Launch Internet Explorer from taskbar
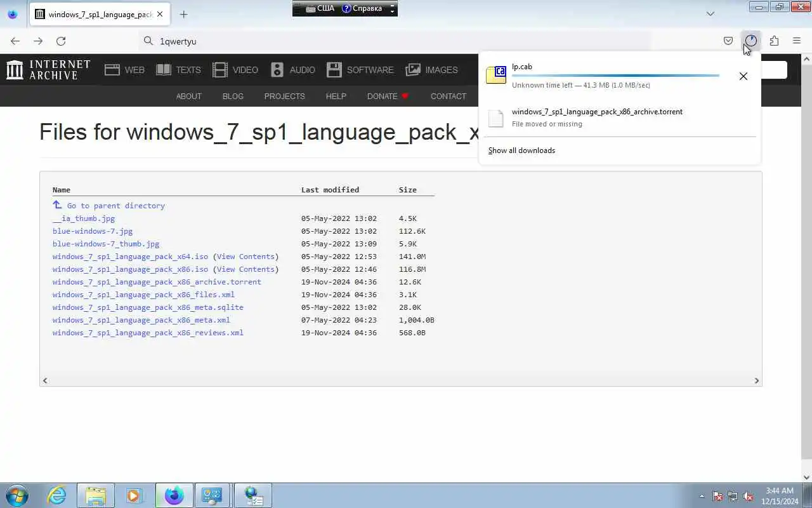Viewport: 812px width, 508px height. (57, 495)
